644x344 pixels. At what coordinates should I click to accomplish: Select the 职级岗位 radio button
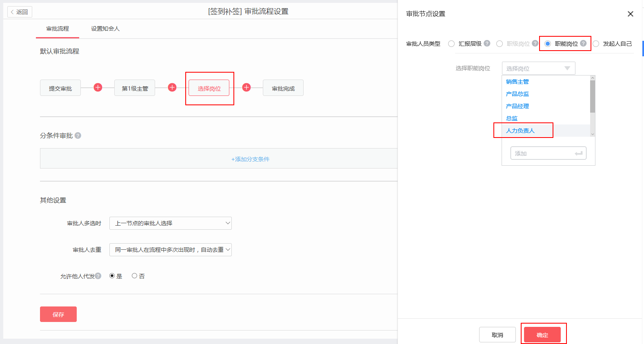click(500, 44)
